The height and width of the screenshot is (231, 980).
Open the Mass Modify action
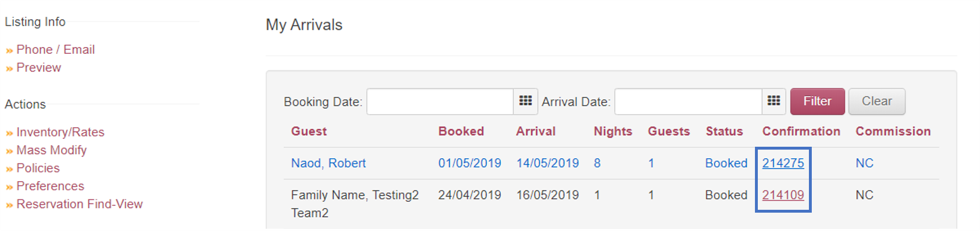click(52, 150)
